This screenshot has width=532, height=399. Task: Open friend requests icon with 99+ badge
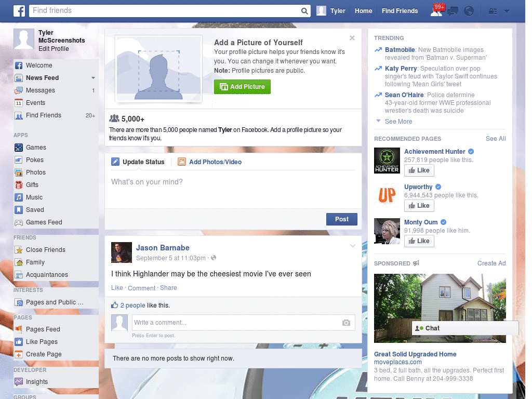[437, 10]
